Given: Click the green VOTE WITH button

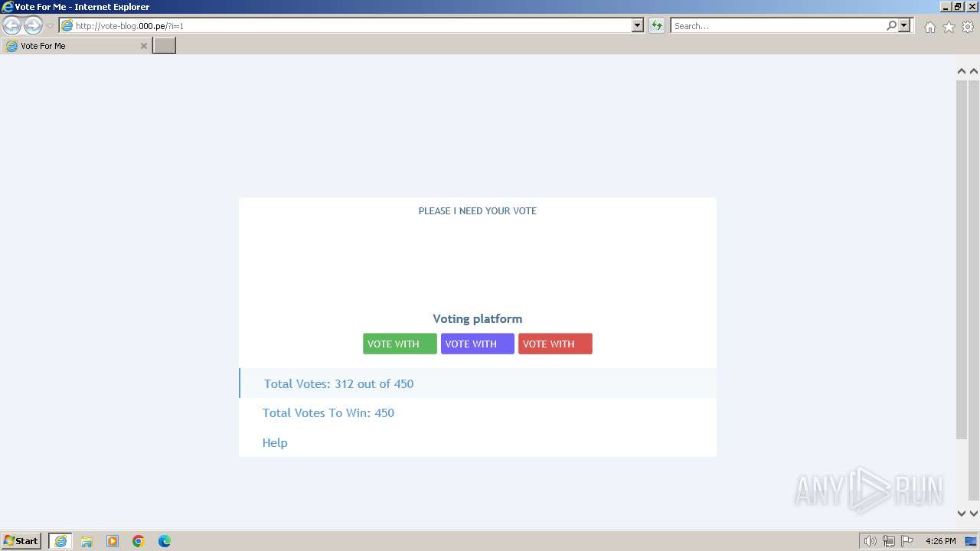Looking at the screenshot, I should pos(400,344).
